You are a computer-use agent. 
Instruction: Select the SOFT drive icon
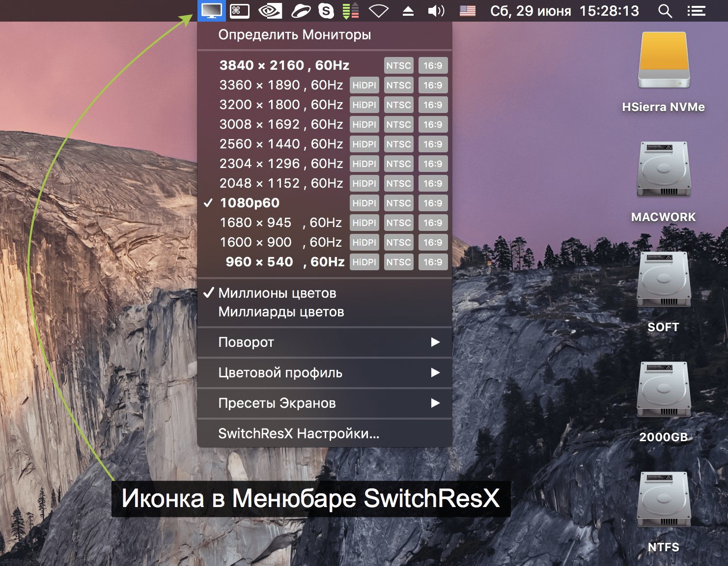(664, 279)
